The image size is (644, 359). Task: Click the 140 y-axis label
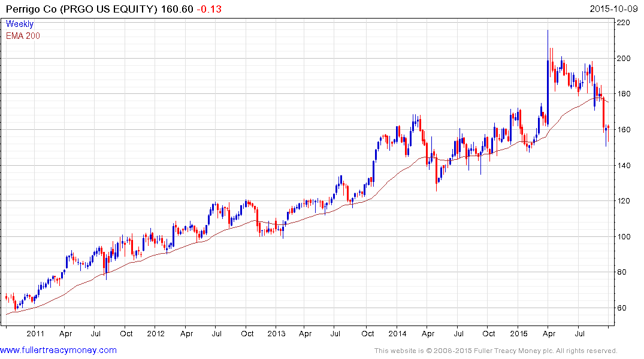[624, 165]
